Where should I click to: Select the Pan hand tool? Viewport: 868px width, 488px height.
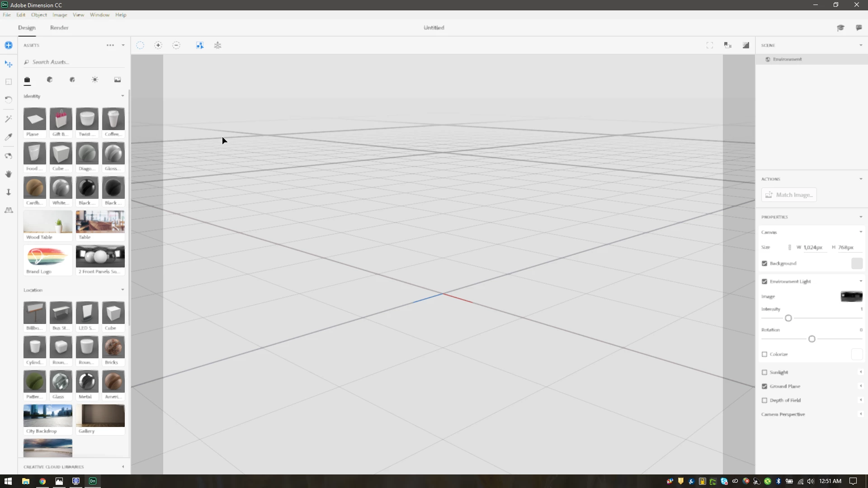(x=8, y=174)
